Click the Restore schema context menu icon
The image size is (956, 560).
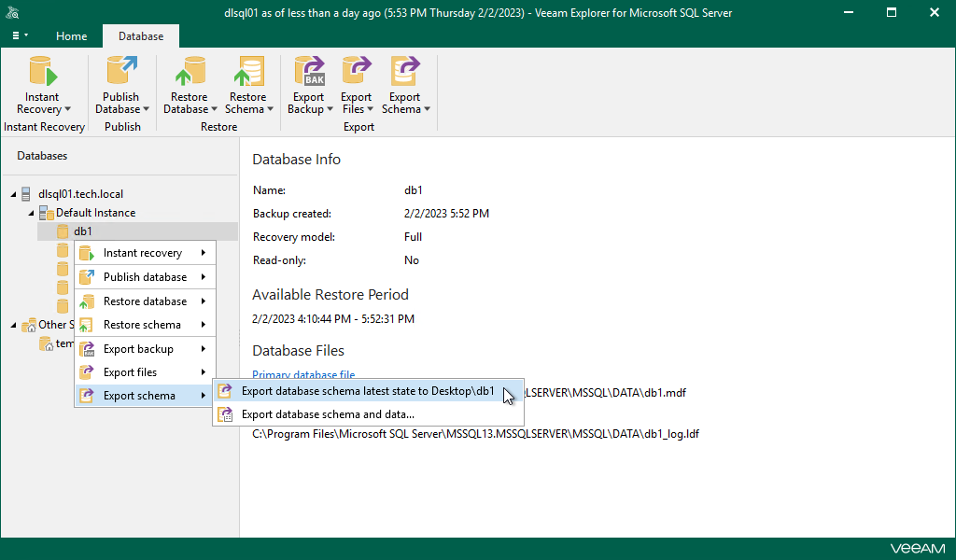coord(86,325)
